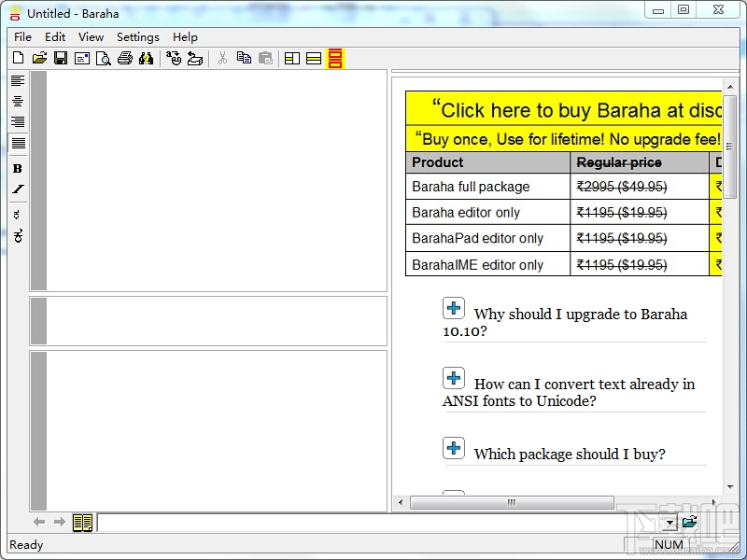Print the document
This screenshot has height=560, width=747.
point(125,58)
